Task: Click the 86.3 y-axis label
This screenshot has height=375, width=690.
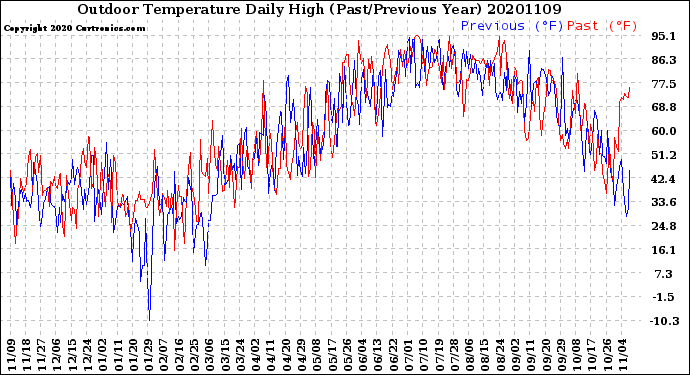Action: [x=663, y=60]
